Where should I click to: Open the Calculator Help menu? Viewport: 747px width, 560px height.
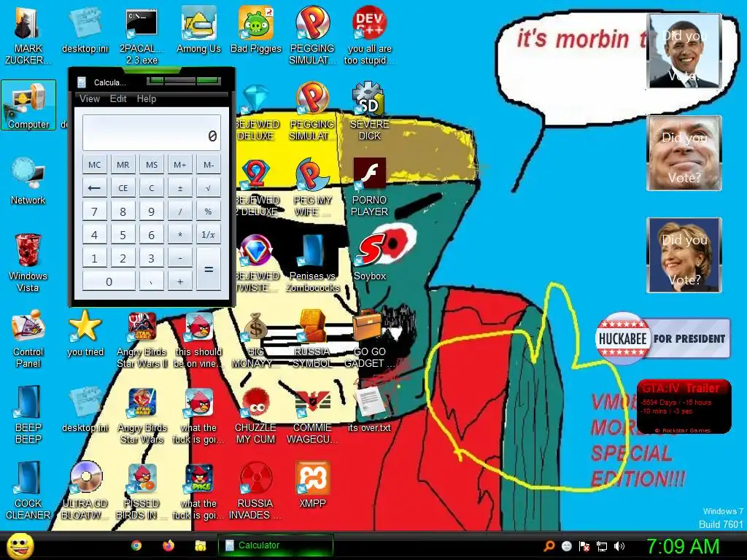146,98
